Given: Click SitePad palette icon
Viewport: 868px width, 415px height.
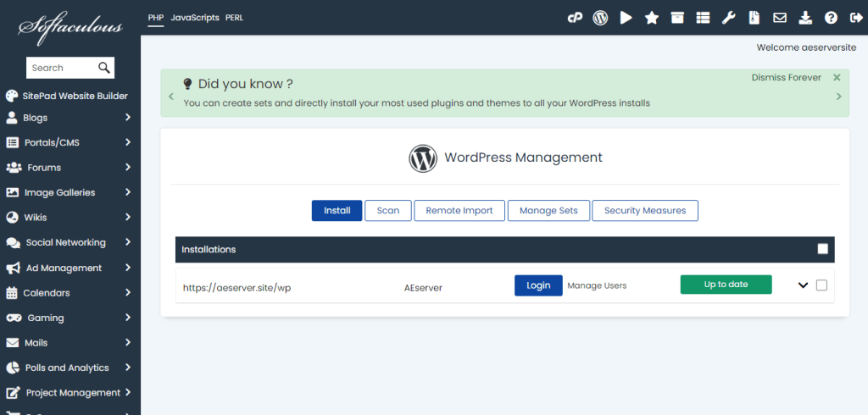Looking at the screenshot, I should [12, 96].
